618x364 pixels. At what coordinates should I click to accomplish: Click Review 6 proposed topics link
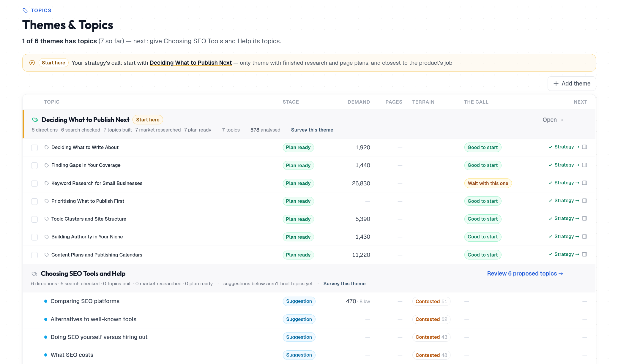(525, 273)
